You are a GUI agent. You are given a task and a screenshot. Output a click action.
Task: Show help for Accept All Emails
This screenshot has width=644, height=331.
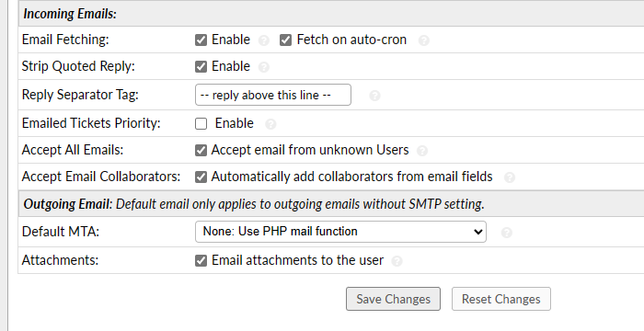coord(422,151)
